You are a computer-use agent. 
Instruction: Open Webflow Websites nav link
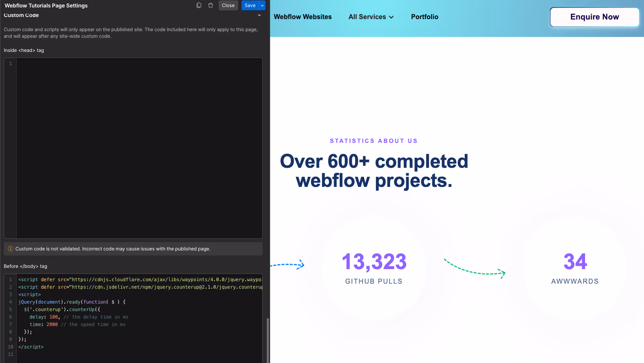(303, 17)
